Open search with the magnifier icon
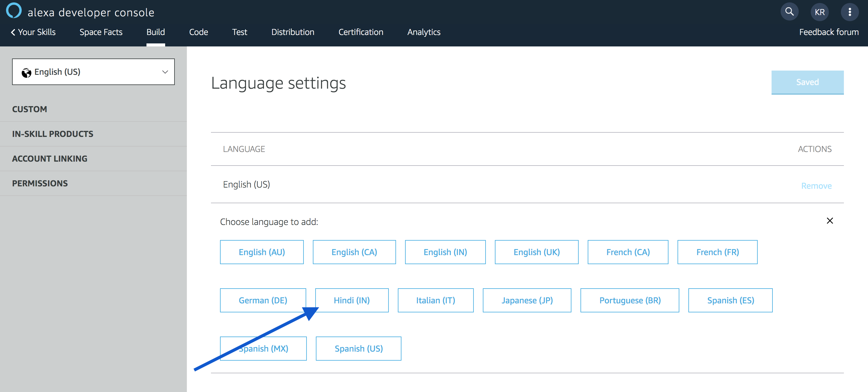868x392 pixels. tap(789, 12)
